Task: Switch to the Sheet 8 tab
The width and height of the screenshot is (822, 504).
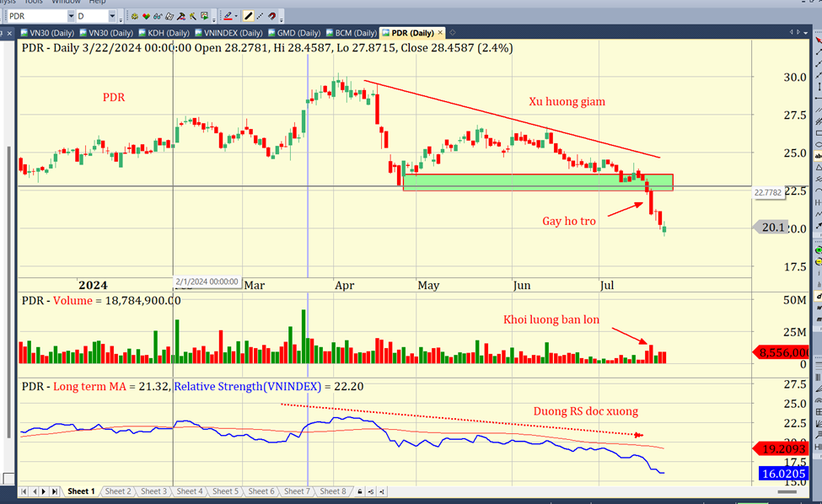Action: [x=333, y=491]
